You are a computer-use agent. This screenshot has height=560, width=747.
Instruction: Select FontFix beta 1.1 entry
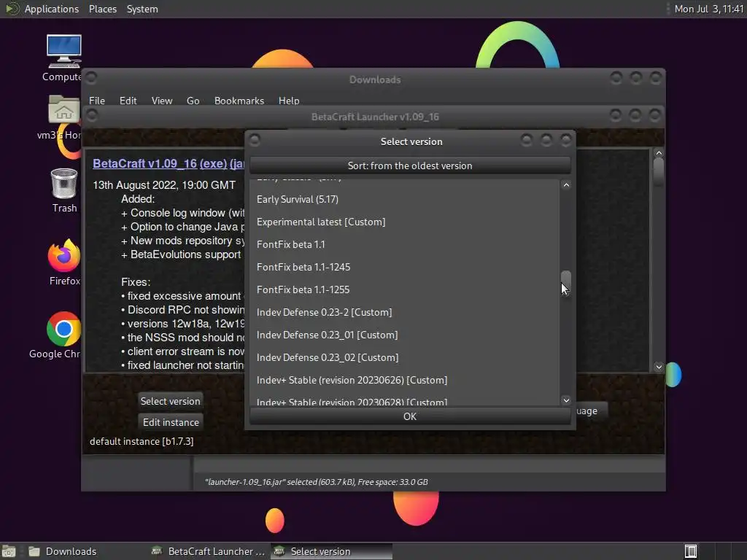click(x=404, y=244)
